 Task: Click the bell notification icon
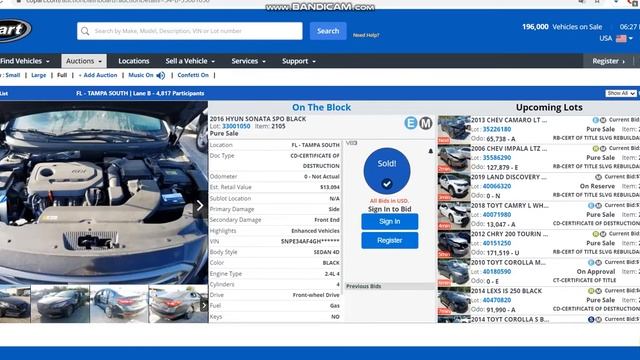point(431,151)
